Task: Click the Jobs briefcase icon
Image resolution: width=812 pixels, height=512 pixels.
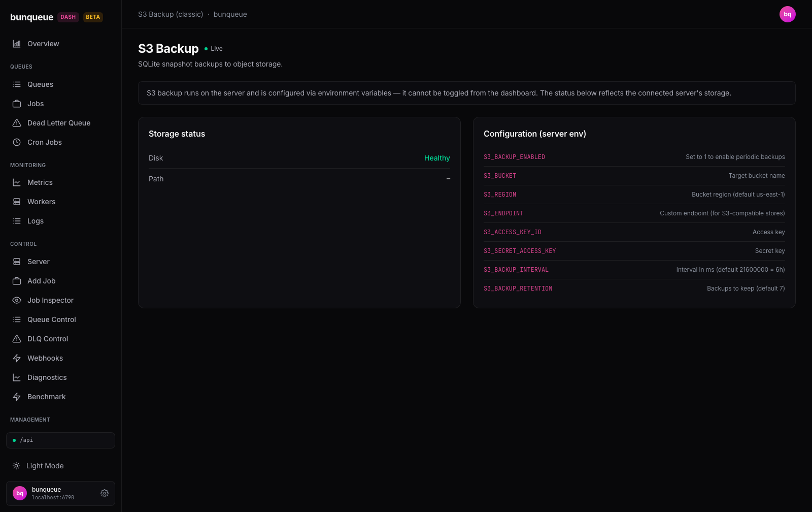Action: pos(17,104)
